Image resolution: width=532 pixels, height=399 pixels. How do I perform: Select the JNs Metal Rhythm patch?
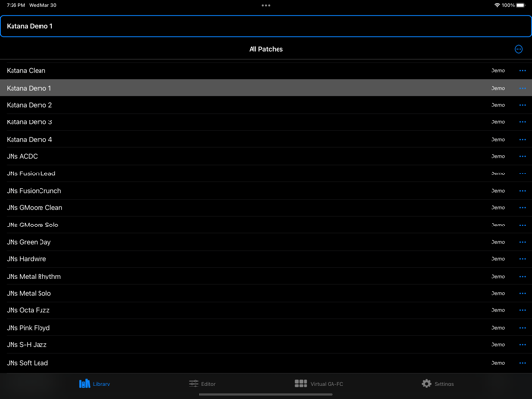(x=266, y=277)
